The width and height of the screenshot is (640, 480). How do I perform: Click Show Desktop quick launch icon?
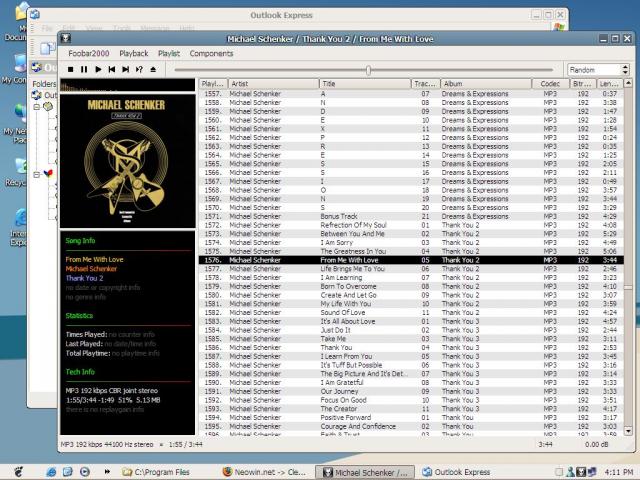coord(67,472)
